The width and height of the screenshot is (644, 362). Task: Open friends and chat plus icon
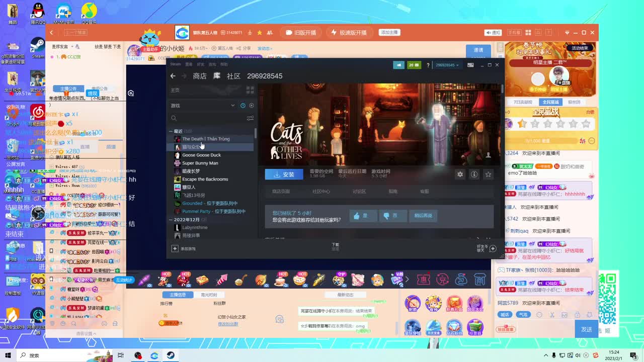click(x=493, y=248)
